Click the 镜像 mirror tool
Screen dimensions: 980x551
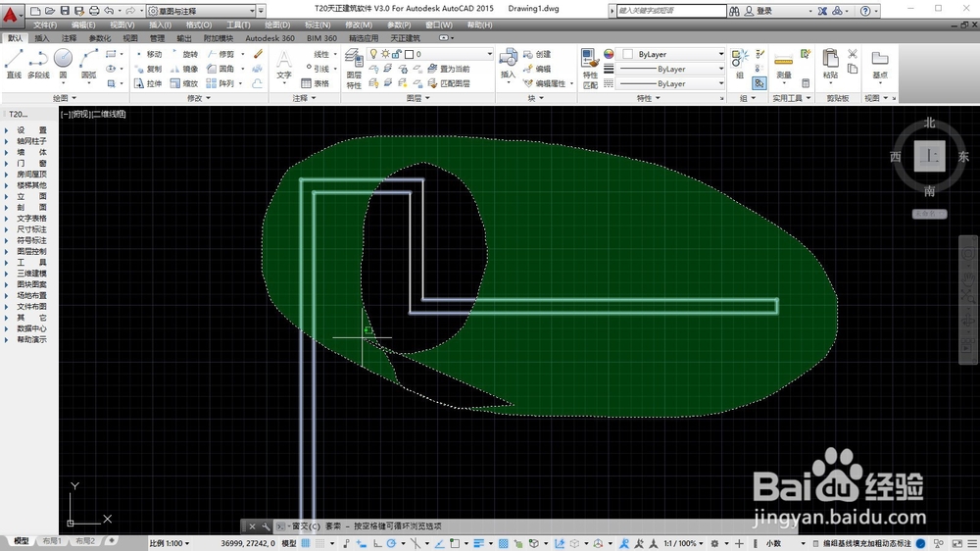[x=185, y=69]
